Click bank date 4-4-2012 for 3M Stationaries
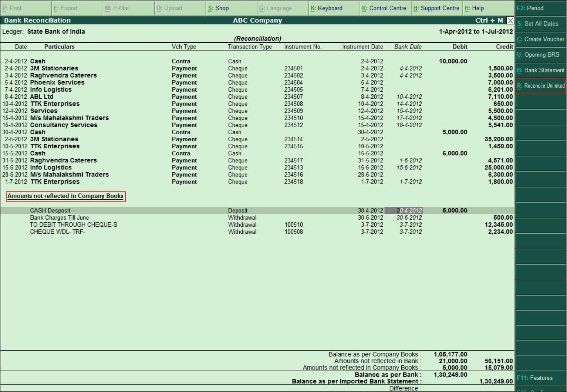 tap(411, 68)
